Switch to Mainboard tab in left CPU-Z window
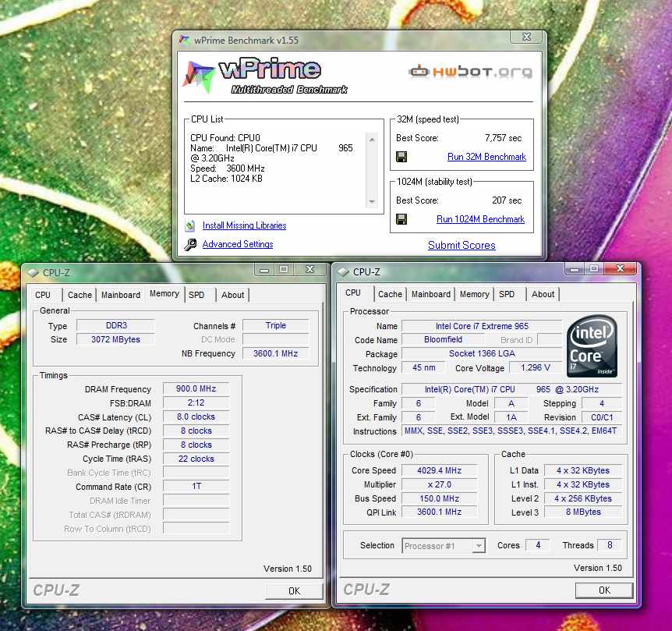This screenshot has height=631, width=672. [121, 295]
